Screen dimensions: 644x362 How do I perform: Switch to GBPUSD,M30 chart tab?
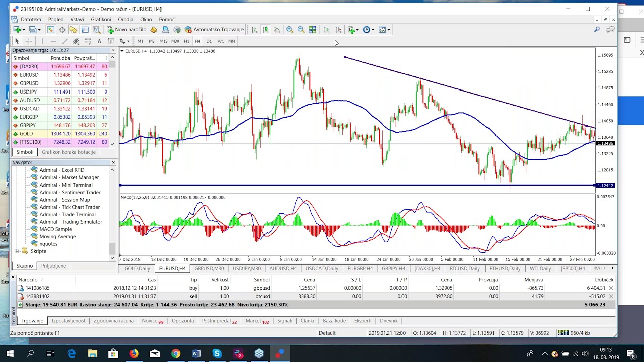click(209, 268)
